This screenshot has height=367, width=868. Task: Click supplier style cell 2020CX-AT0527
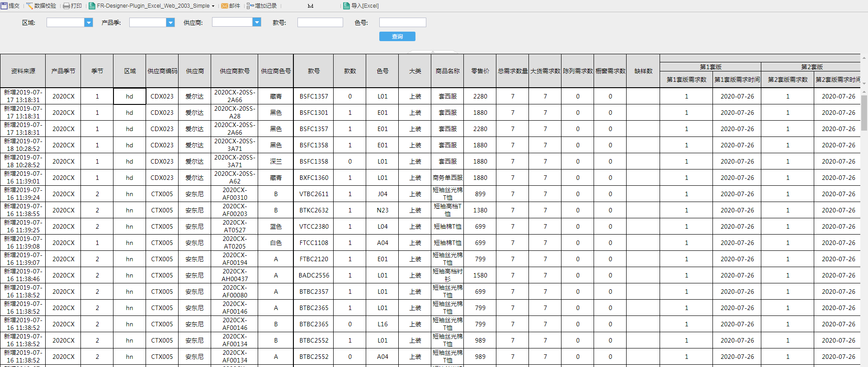235,226
